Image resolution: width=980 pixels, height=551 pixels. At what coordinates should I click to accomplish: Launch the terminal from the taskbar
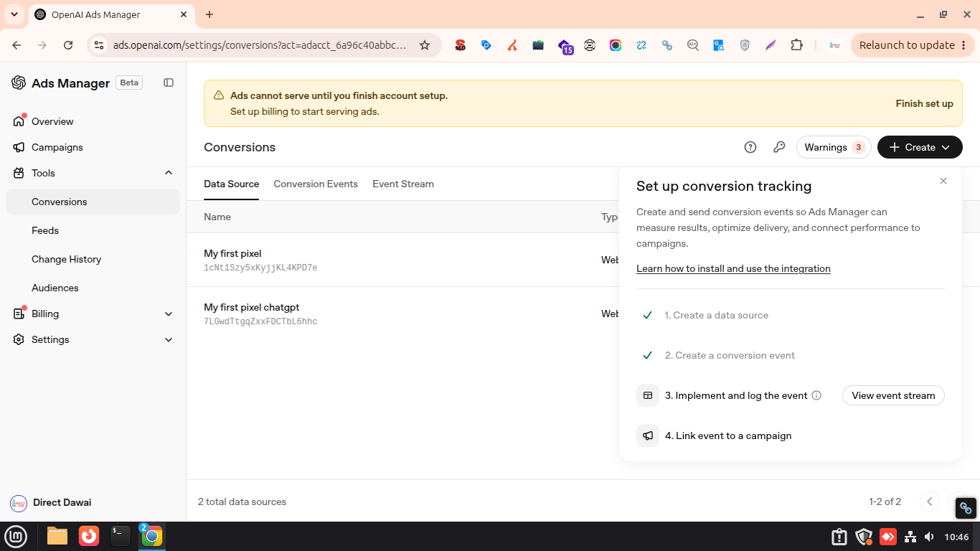tap(121, 536)
